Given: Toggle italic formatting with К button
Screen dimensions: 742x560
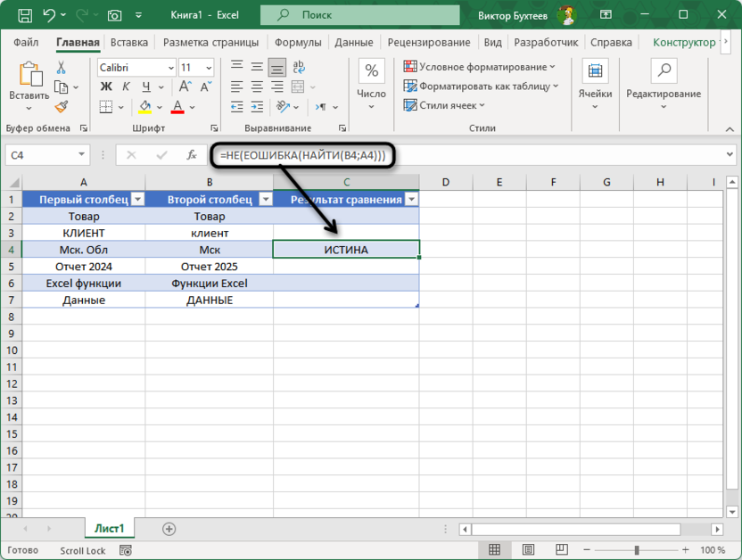Looking at the screenshot, I should click(x=126, y=86).
